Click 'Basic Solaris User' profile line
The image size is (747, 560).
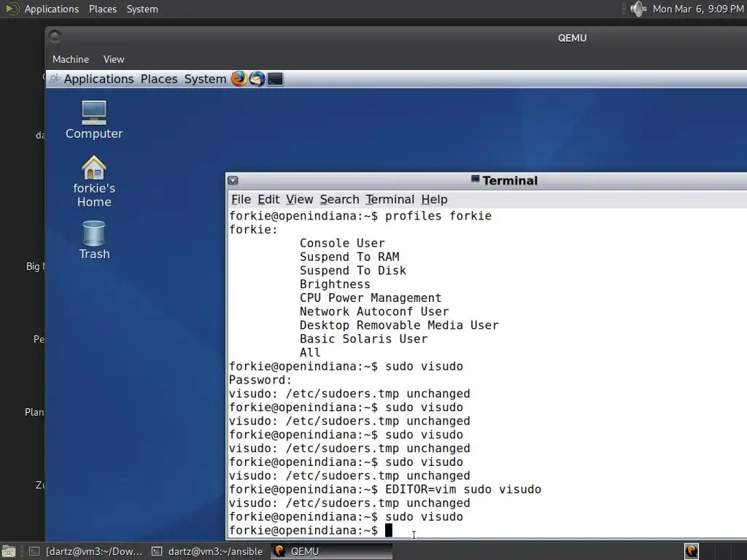pos(363,339)
